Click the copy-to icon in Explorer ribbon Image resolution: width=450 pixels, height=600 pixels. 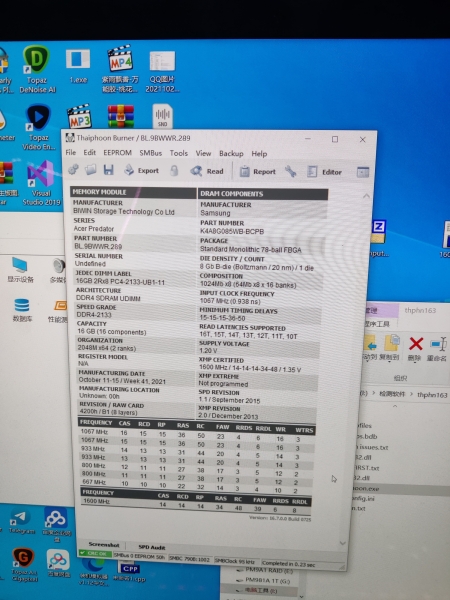point(390,347)
